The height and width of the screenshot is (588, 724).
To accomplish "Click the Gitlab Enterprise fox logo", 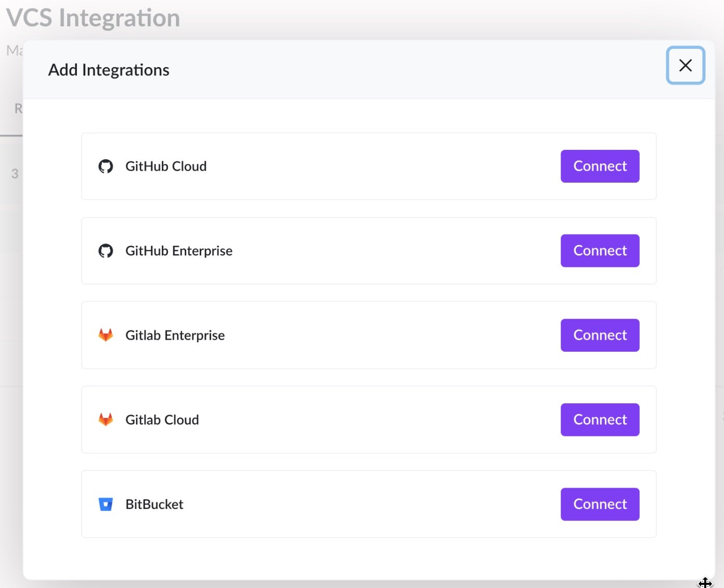I will pos(106,335).
